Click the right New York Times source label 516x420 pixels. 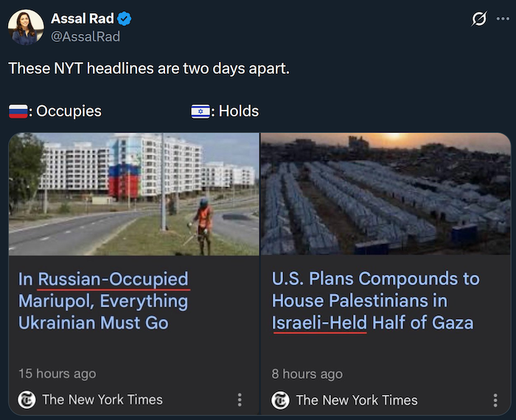coord(356,400)
